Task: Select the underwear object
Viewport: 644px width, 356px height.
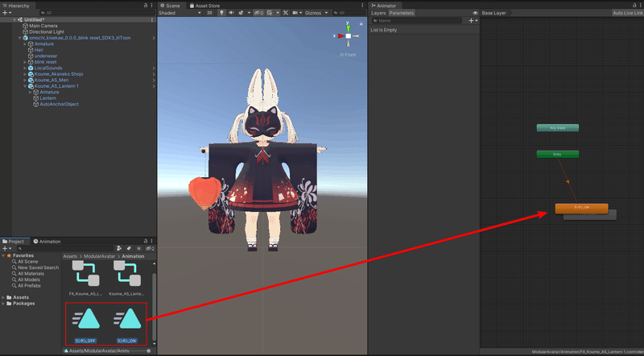Action: coord(46,56)
